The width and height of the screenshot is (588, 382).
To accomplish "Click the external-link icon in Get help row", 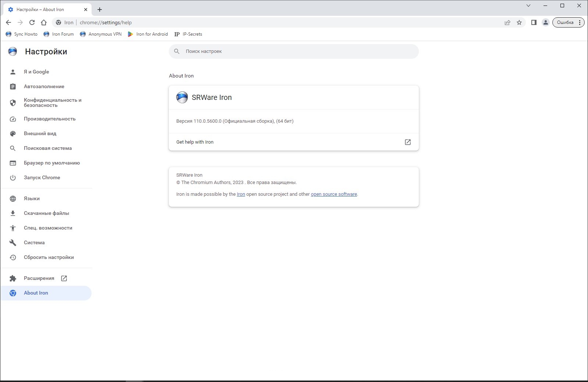I will (x=407, y=142).
